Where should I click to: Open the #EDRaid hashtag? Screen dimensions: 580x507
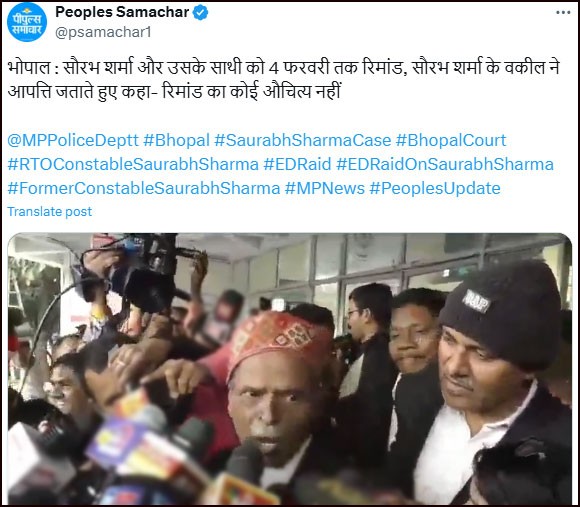click(x=297, y=165)
